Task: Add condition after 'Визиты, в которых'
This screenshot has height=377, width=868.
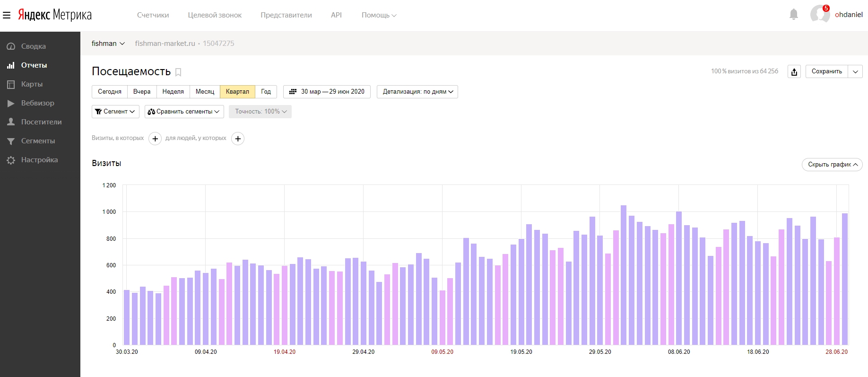Action: (155, 139)
